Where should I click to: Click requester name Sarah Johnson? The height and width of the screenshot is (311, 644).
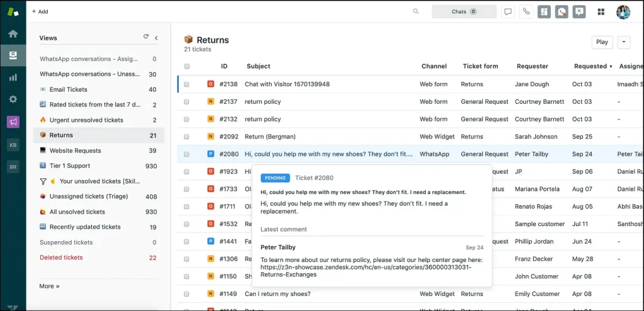[536, 136]
